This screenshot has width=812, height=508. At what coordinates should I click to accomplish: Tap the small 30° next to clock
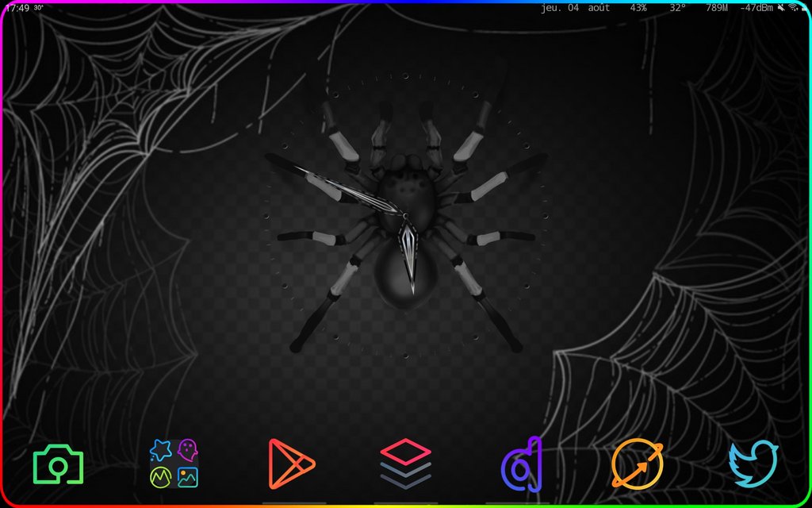tap(39, 7)
